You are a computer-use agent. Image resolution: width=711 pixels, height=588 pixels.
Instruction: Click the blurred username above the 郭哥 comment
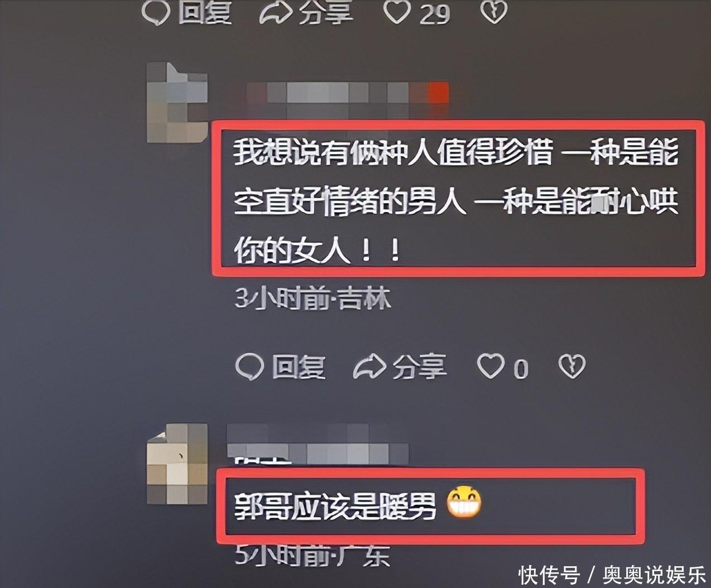pos(319,444)
